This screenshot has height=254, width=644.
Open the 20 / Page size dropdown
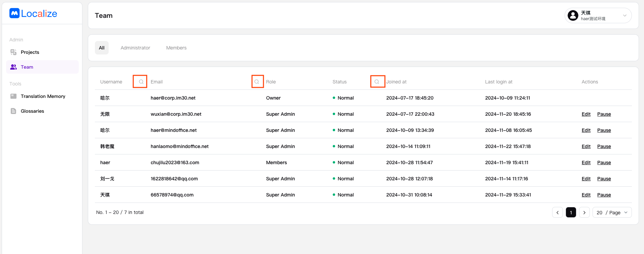[x=612, y=213]
